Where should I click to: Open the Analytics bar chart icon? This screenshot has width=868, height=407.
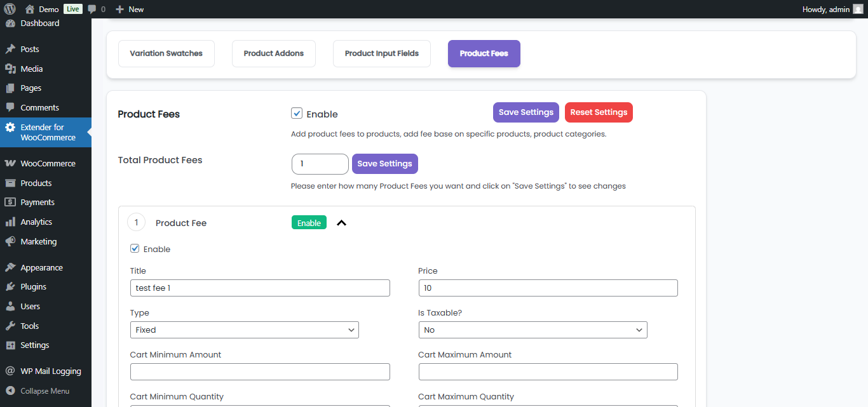click(x=10, y=222)
